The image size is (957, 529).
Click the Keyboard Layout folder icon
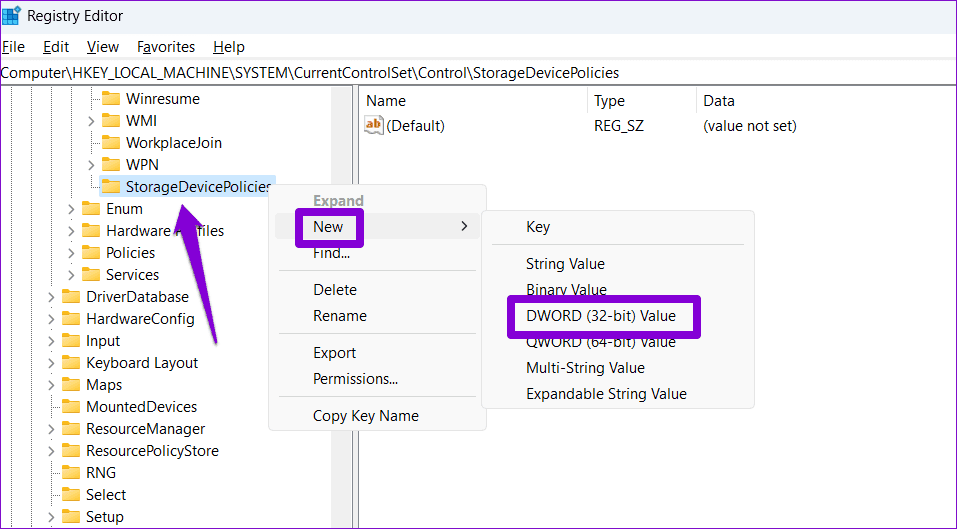pos(71,362)
